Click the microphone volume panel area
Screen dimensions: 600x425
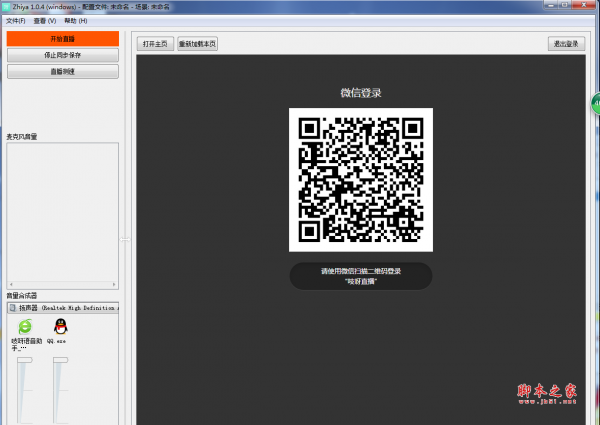click(62, 212)
